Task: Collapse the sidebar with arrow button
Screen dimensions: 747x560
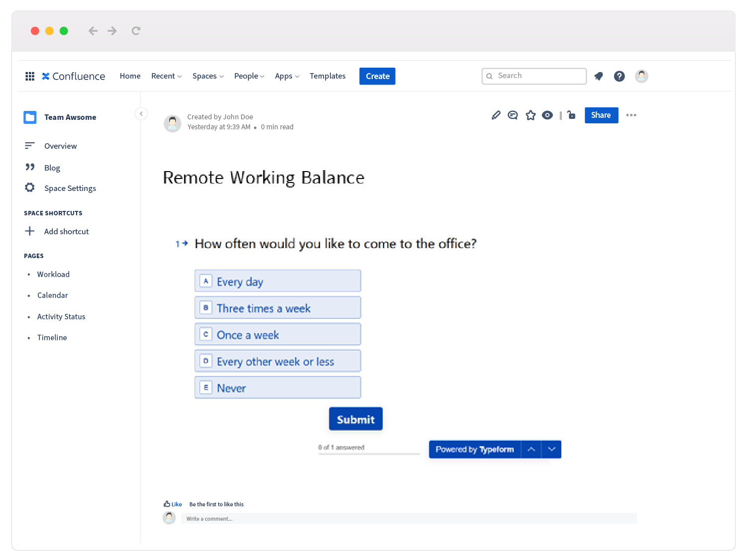Action: pyautogui.click(x=141, y=114)
